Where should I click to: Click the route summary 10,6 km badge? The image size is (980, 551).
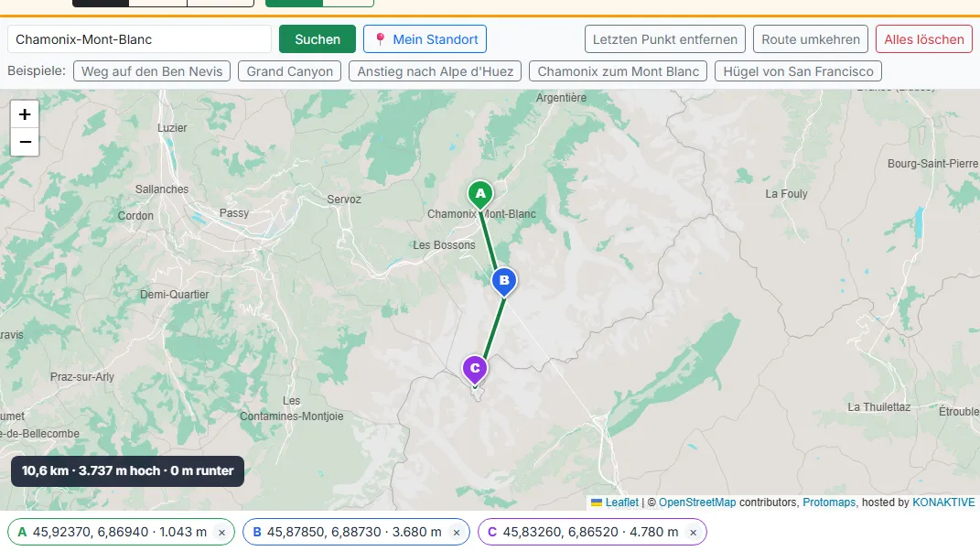pos(127,471)
